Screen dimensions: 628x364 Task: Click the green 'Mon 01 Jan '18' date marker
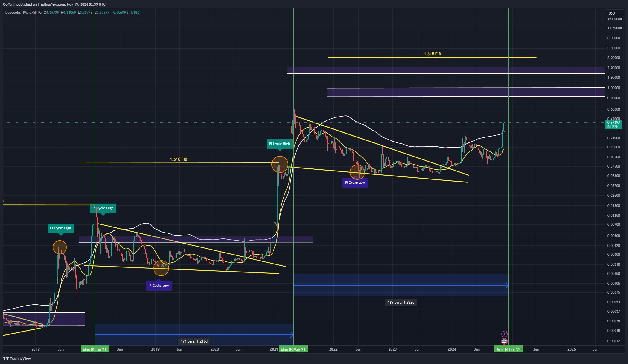(95, 349)
